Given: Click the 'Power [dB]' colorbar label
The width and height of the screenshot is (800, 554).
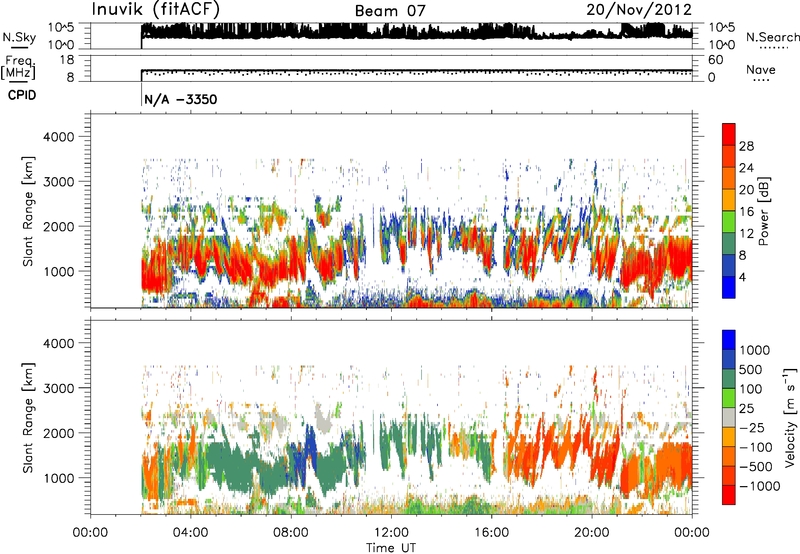Looking at the screenshot, I should 763,211.
